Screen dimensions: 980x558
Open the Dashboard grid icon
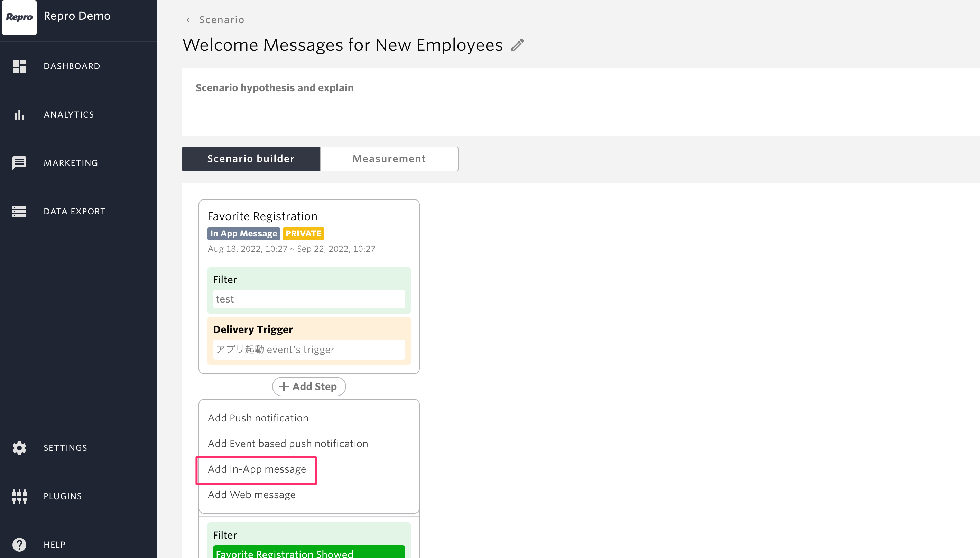coord(19,66)
